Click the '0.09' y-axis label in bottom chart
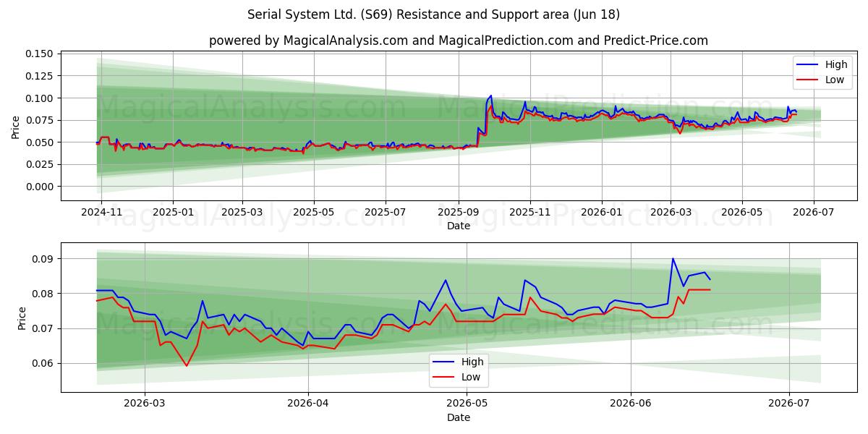The height and width of the screenshot is (434, 868). tap(43, 259)
